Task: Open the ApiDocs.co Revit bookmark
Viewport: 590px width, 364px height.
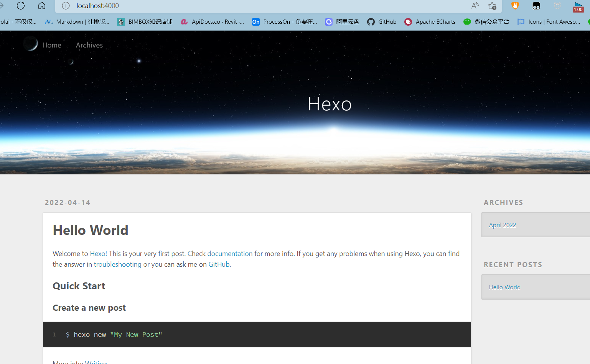Action: pos(212,22)
